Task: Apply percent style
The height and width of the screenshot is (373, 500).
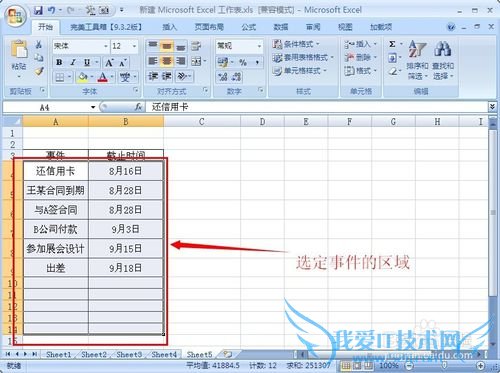Action: [243, 62]
